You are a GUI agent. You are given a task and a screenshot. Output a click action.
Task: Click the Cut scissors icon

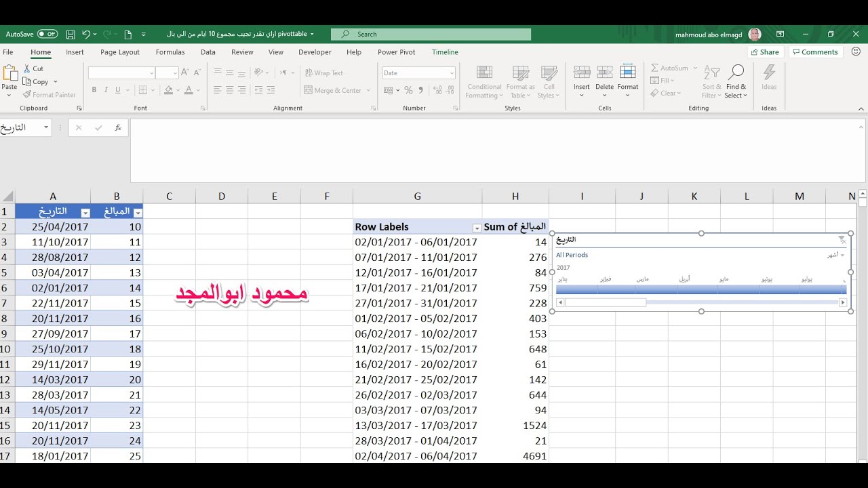click(x=27, y=68)
